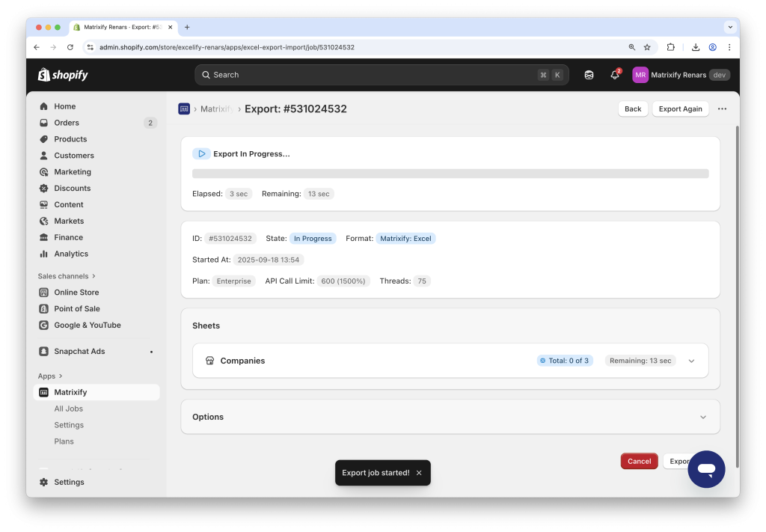
Task: Cancel the running export job
Action: [x=639, y=461]
